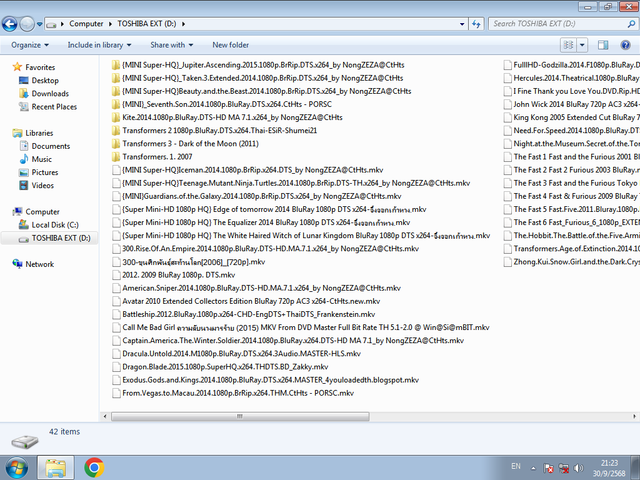The image size is (640, 480).
Task: Toggle the preview pane
Action: (603, 45)
